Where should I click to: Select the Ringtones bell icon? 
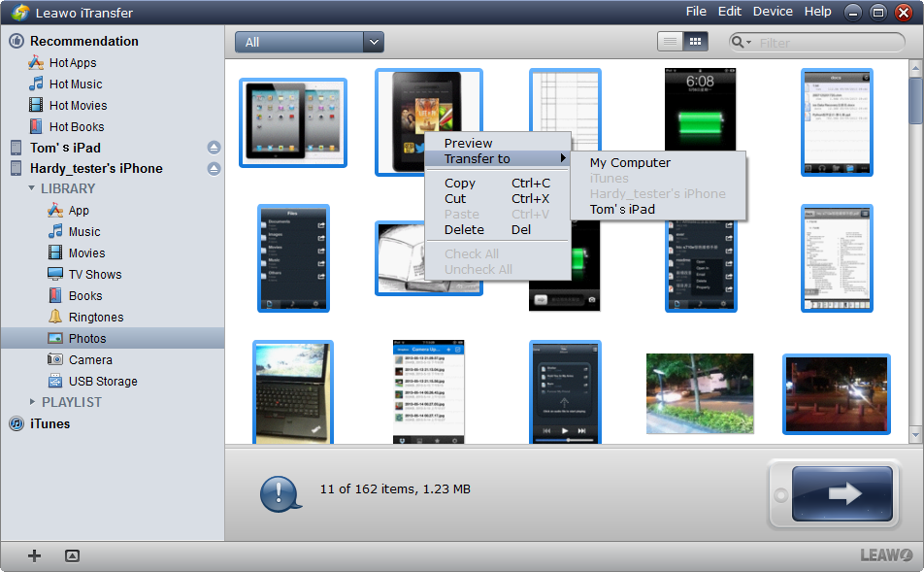point(55,317)
